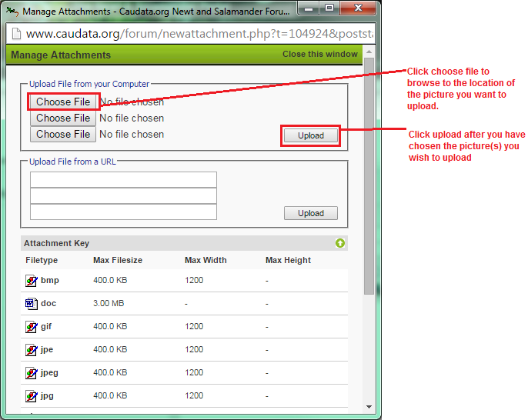Click the gif filetype icon
This screenshot has height=420, width=528.
tap(31, 327)
